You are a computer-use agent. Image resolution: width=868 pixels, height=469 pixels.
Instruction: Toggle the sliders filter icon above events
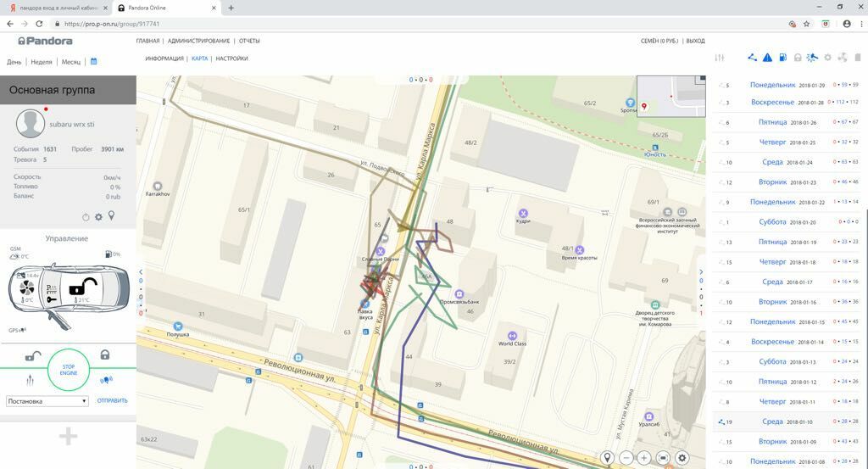pyautogui.click(x=720, y=58)
